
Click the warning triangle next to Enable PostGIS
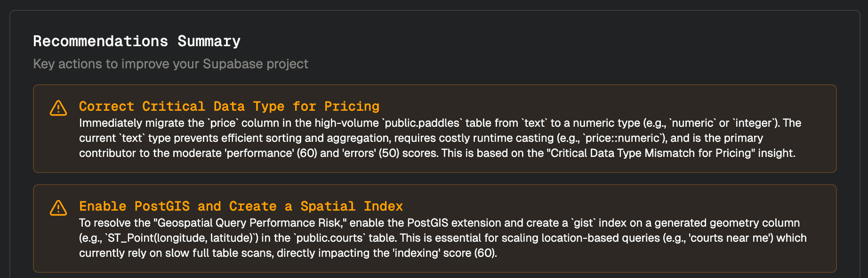click(58, 208)
